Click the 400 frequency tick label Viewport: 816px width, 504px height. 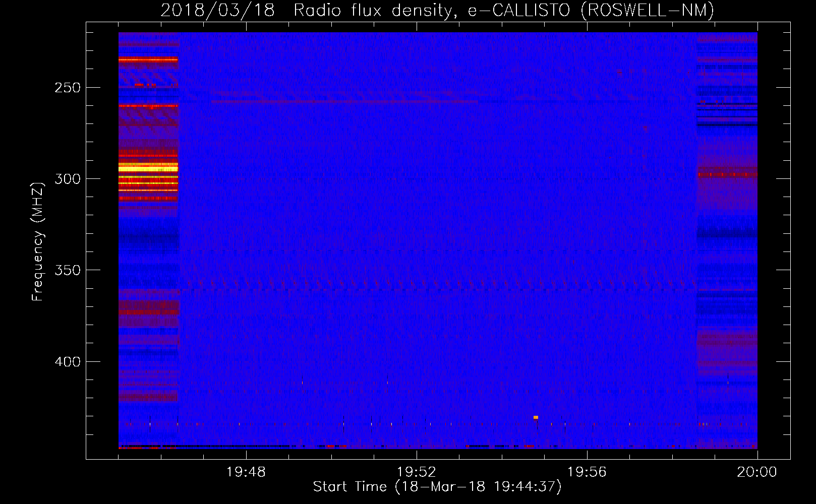68,362
